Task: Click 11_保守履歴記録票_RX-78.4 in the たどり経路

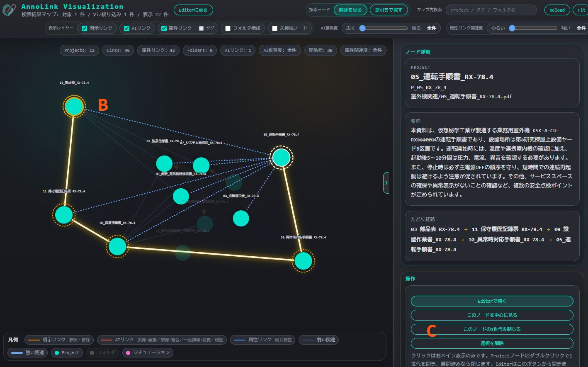Action: pyautogui.click(x=507, y=229)
